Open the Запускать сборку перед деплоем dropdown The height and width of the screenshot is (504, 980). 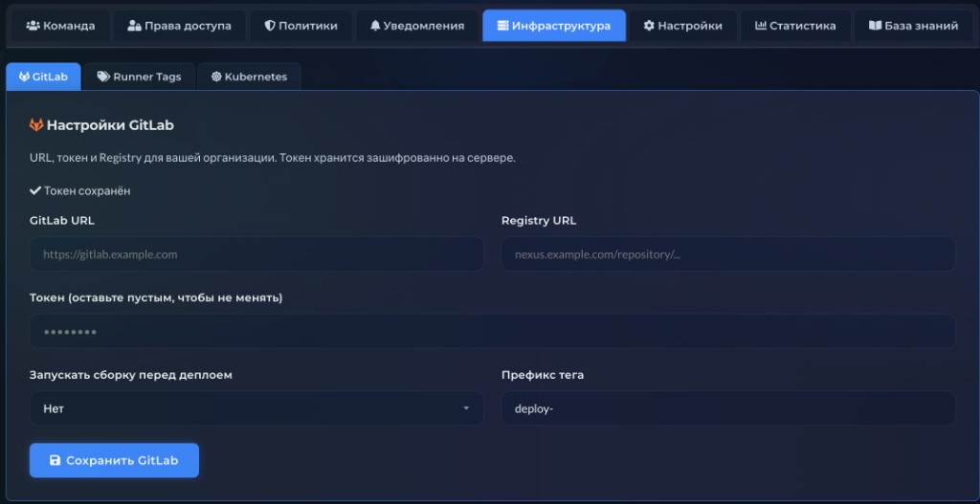click(256, 408)
